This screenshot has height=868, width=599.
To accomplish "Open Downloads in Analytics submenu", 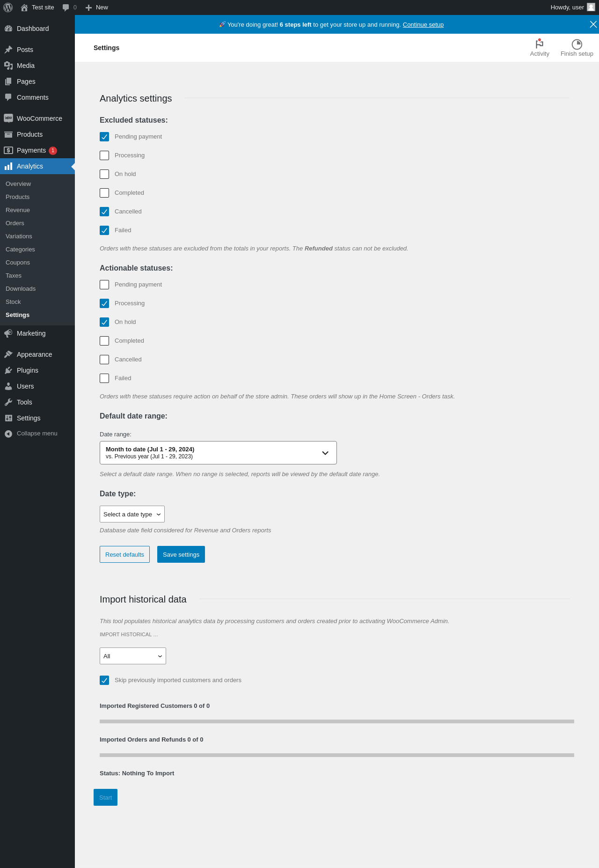I will pyautogui.click(x=21, y=289).
